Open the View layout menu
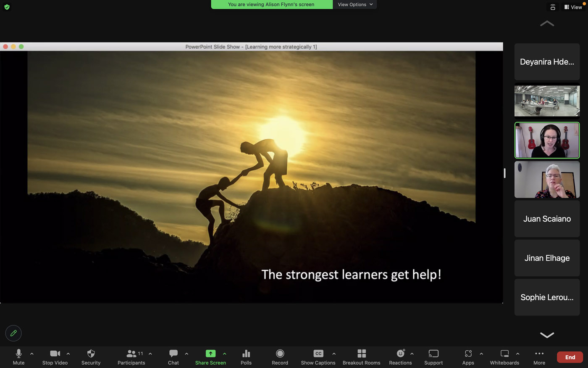 coord(573,7)
